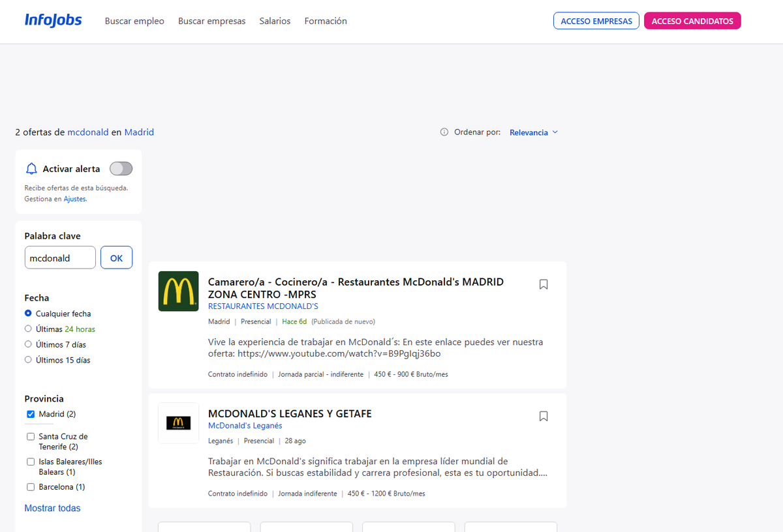Viewport: 783px width, 532px height.
Task: Save the Camarero/a - Cocinero/a offer with bookmark icon
Action: 544,284
